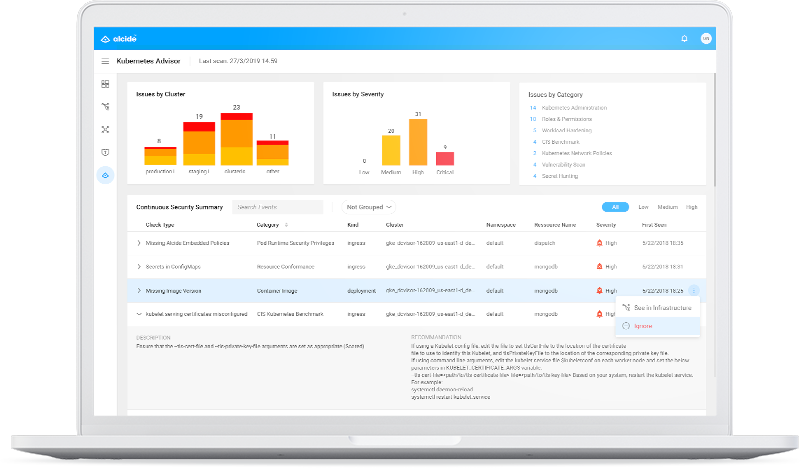
Task: Open the user avatar menu
Action: coord(706,38)
